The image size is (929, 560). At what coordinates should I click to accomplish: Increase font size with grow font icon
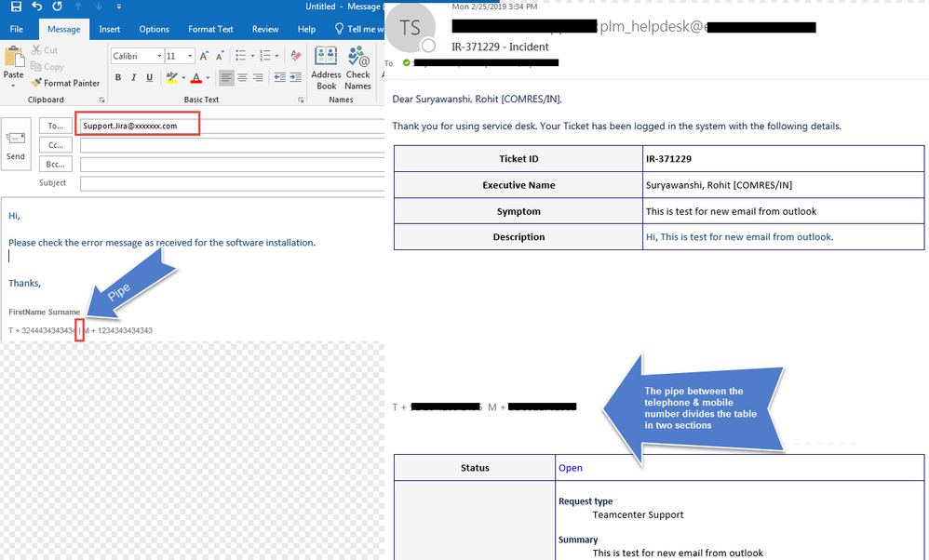(x=204, y=56)
